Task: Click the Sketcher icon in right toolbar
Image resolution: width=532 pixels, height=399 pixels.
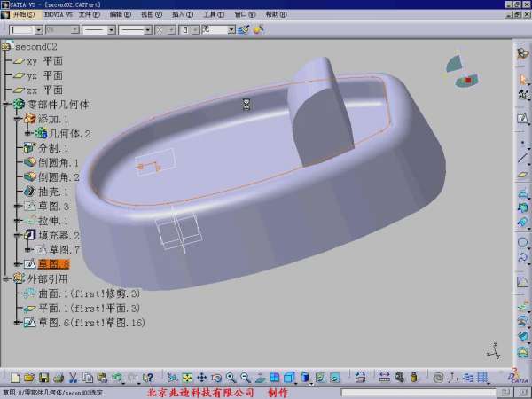Action: (522, 119)
